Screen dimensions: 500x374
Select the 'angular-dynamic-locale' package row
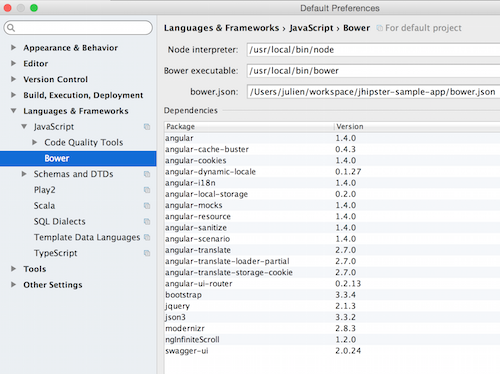332,172
